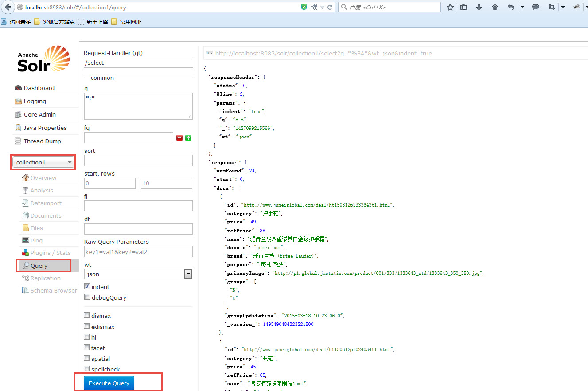
Task: Open the collection1 core selector dropdown
Action: (43, 162)
